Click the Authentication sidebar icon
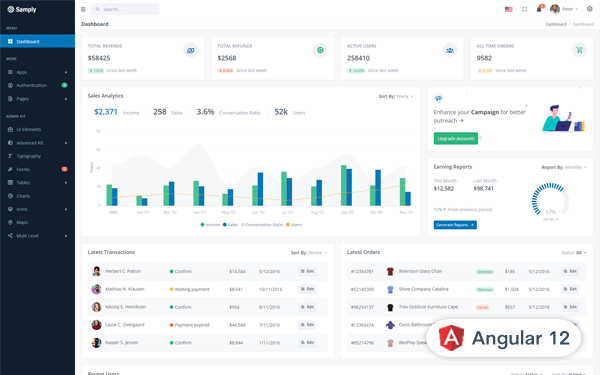 pos(10,85)
